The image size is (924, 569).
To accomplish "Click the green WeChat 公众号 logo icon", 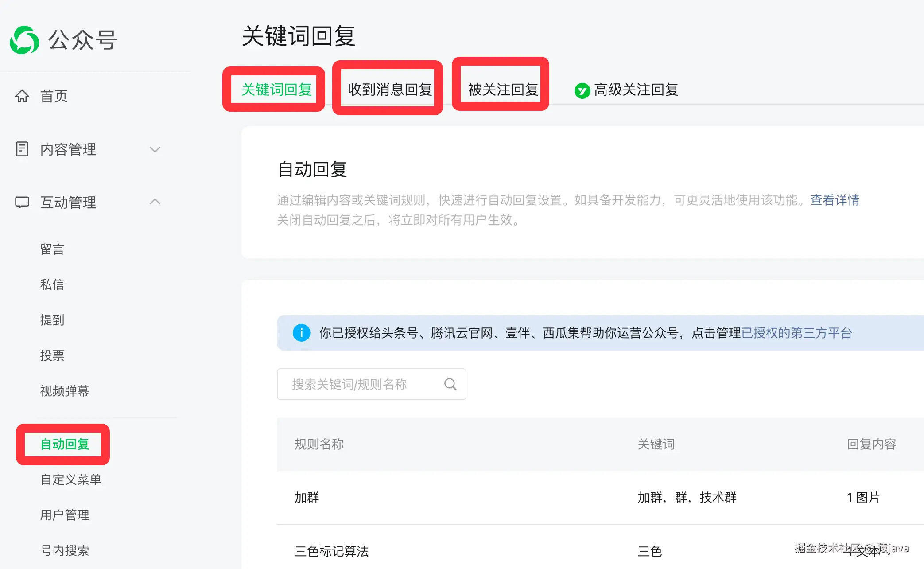I will click(24, 40).
